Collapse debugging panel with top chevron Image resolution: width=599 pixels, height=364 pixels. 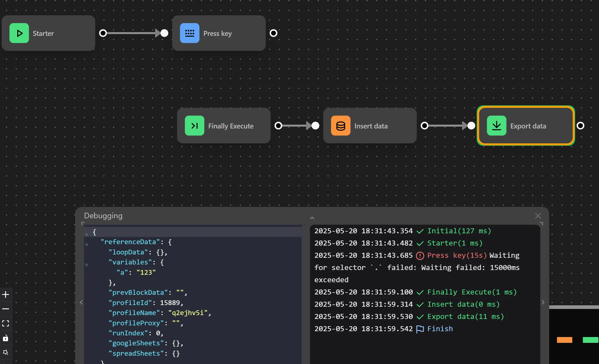[x=312, y=218]
